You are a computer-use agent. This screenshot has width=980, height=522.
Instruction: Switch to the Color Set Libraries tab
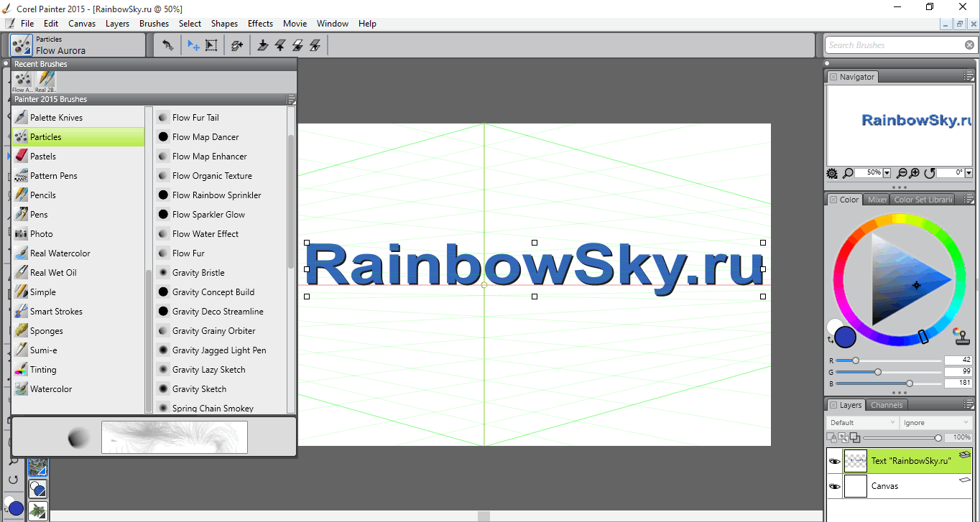923,200
